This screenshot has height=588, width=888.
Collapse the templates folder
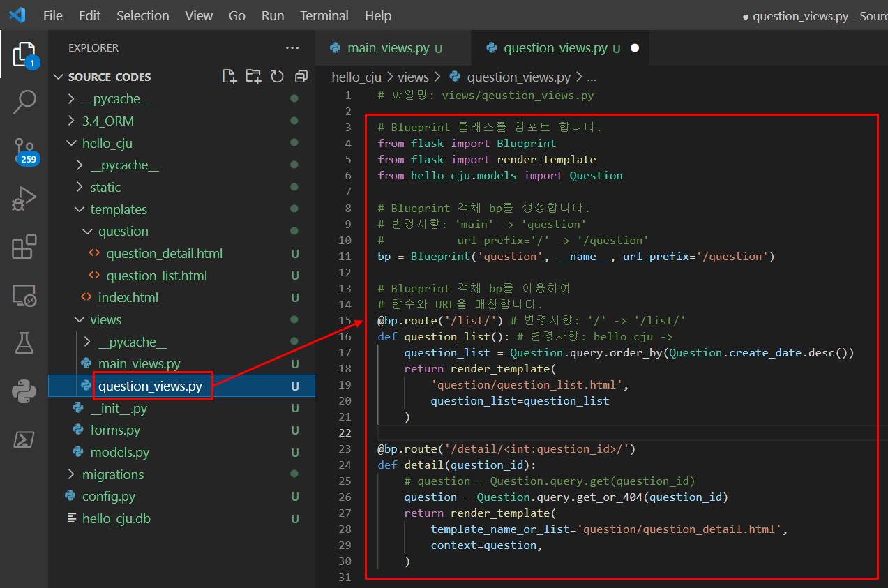click(79, 209)
